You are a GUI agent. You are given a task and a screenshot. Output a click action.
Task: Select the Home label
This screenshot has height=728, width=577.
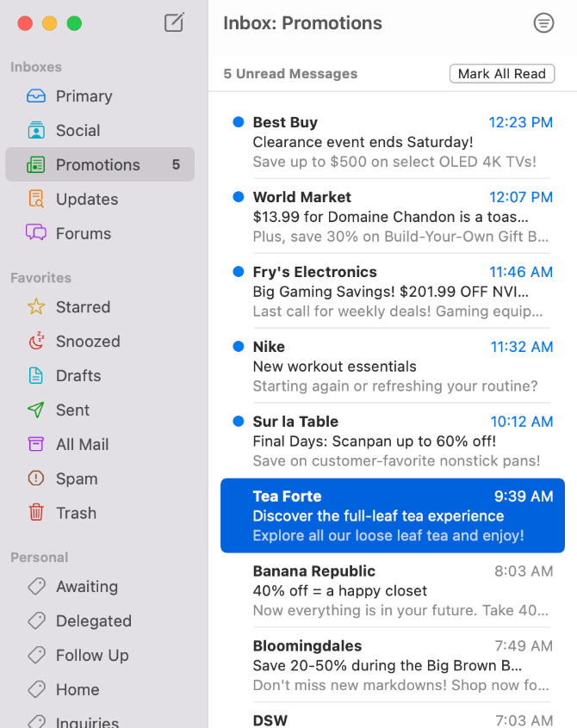pos(78,689)
